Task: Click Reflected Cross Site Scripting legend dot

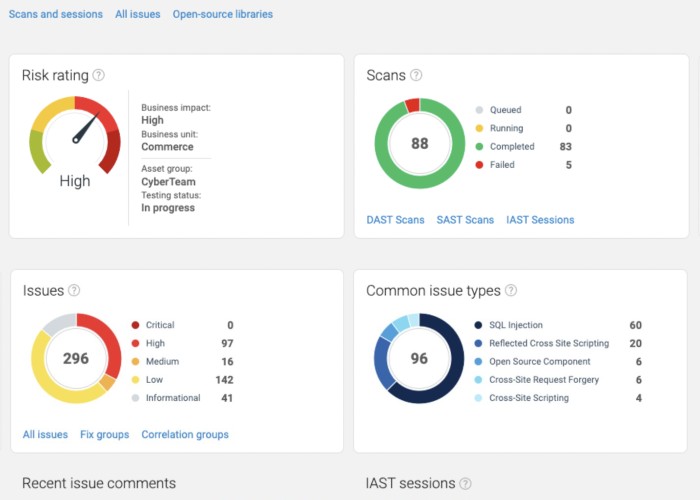Action: click(478, 343)
